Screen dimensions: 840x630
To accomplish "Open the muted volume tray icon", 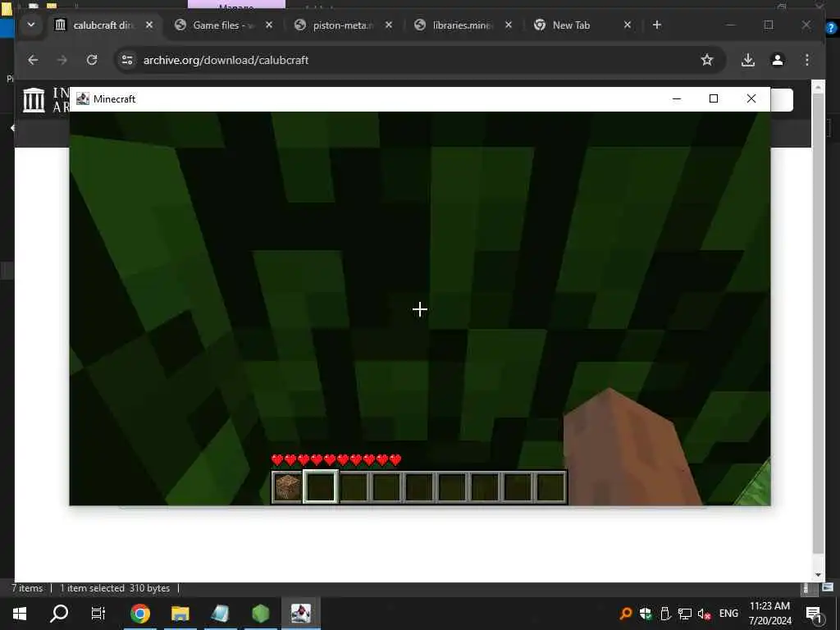I will point(704,614).
